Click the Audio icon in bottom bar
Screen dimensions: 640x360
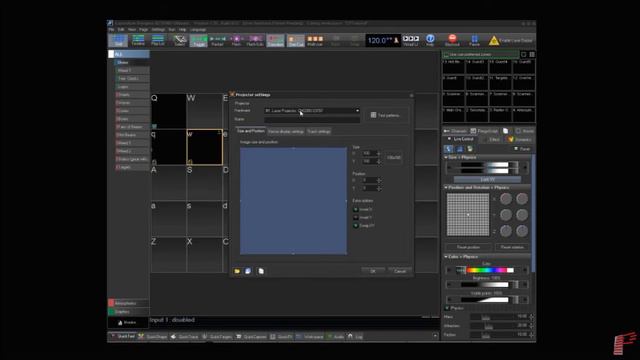click(330, 336)
